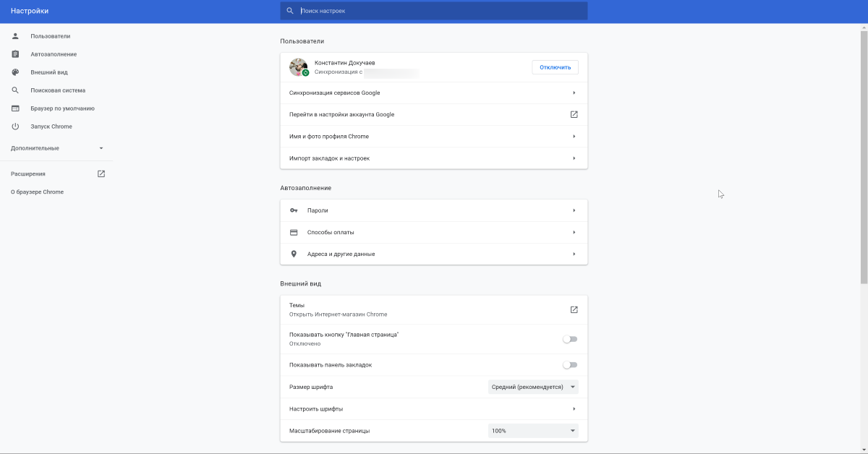Screen dimensions: 868x454
Task: Click the arrow on Синхронизация сервисов Google
Action: pos(574,93)
